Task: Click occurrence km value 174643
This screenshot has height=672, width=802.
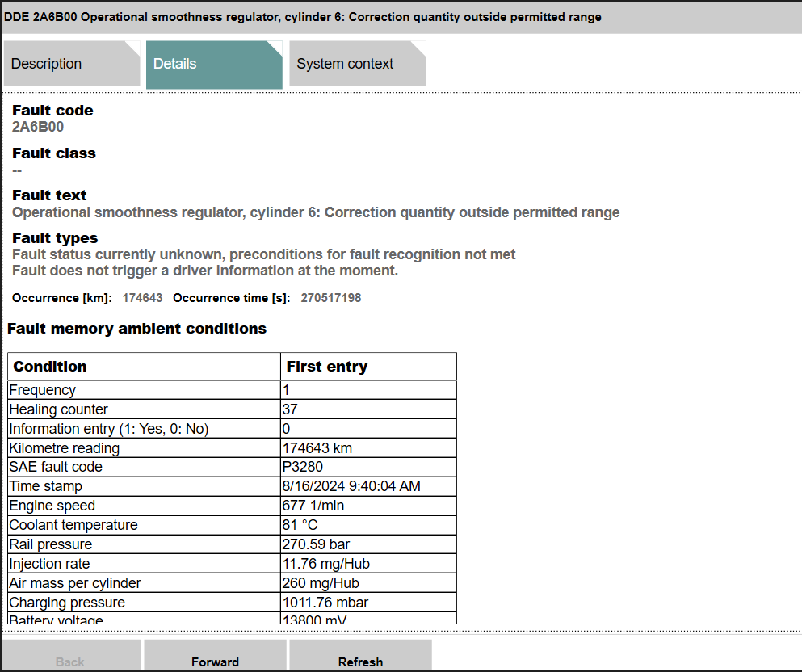Action: [x=142, y=298]
